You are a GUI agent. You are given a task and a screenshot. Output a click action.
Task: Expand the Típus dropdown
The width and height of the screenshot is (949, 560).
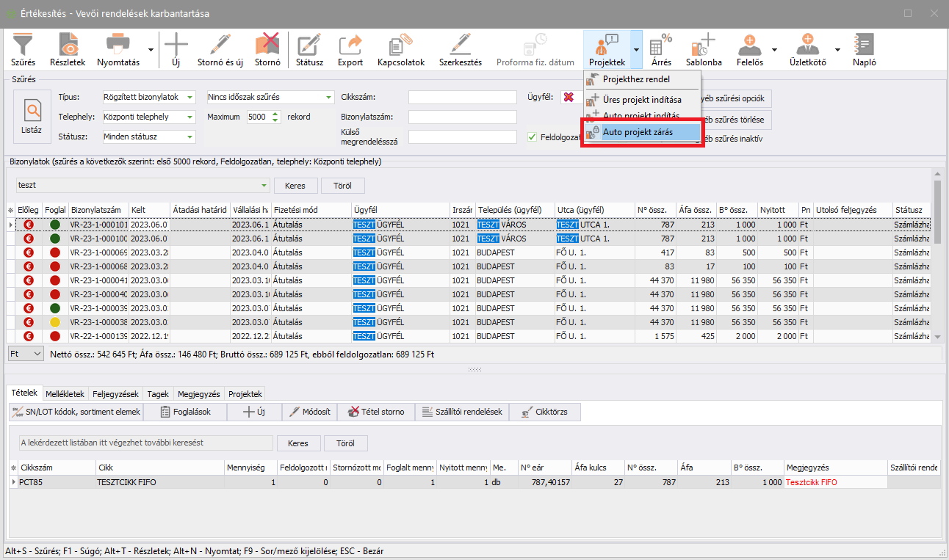click(190, 98)
